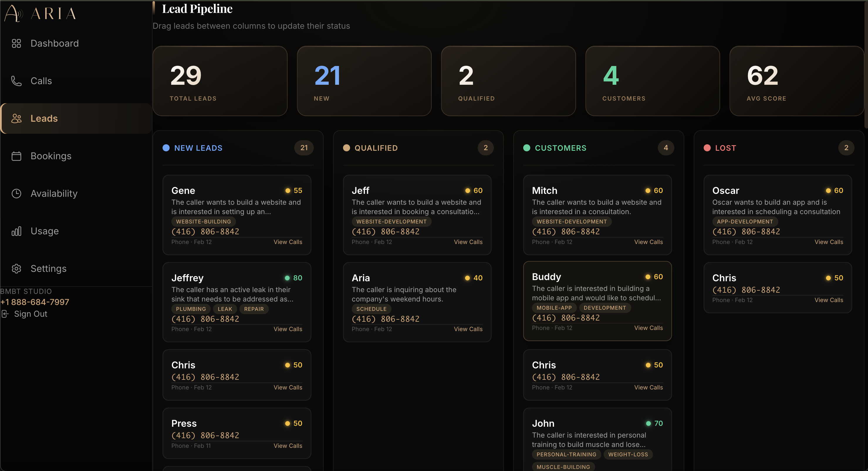Select the WEBSITE-BUILDING tag on Gene's card
Image resolution: width=868 pixels, height=471 pixels.
[x=203, y=221]
